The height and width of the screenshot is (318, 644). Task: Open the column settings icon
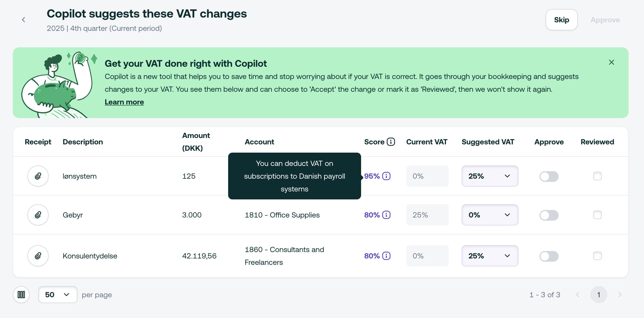click(x=21, y=295)
